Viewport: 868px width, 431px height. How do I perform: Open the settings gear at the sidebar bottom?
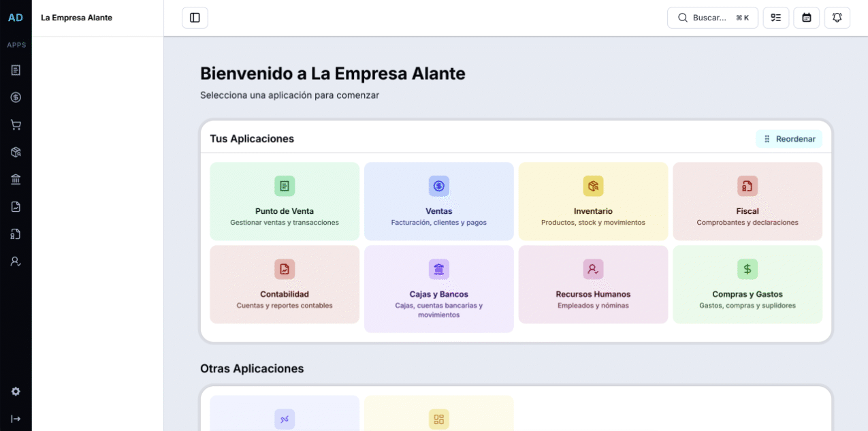[x=15, y=391]
